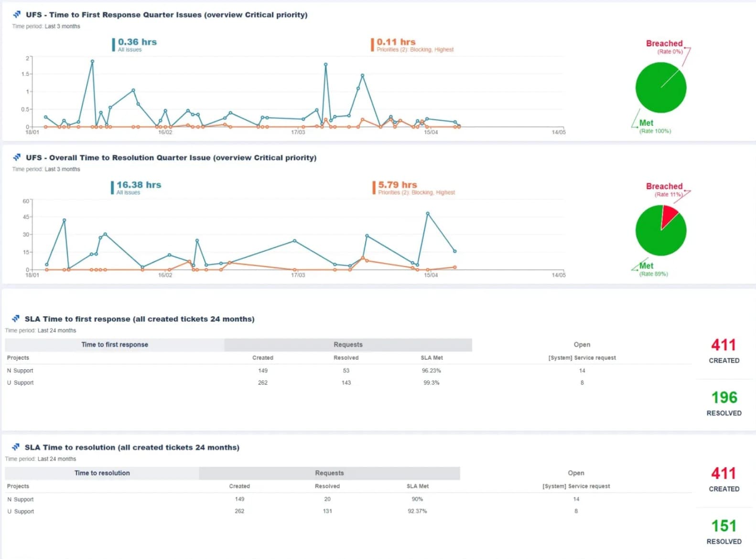756x559 pixels.
Task: Click the Jira icon beside Time to First Response title
Action: pos(17,14)
